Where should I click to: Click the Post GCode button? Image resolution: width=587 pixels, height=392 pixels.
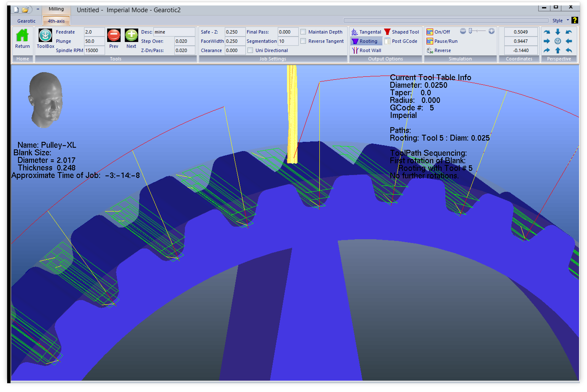401,41
